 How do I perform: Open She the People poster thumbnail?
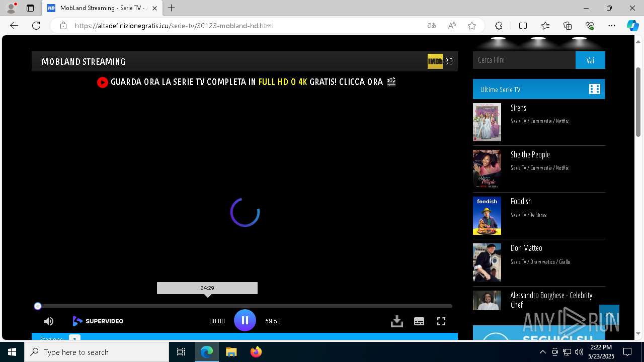(487, 169)
